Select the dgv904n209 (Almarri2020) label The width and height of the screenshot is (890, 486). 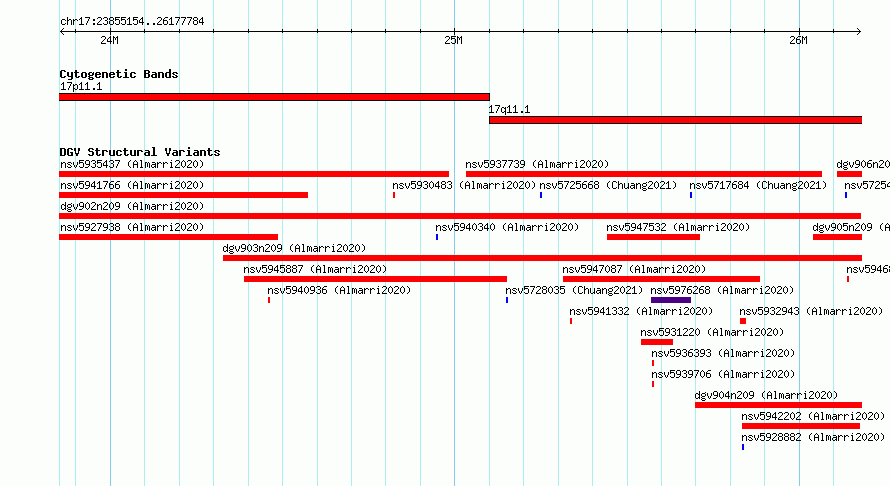[766, 395]
